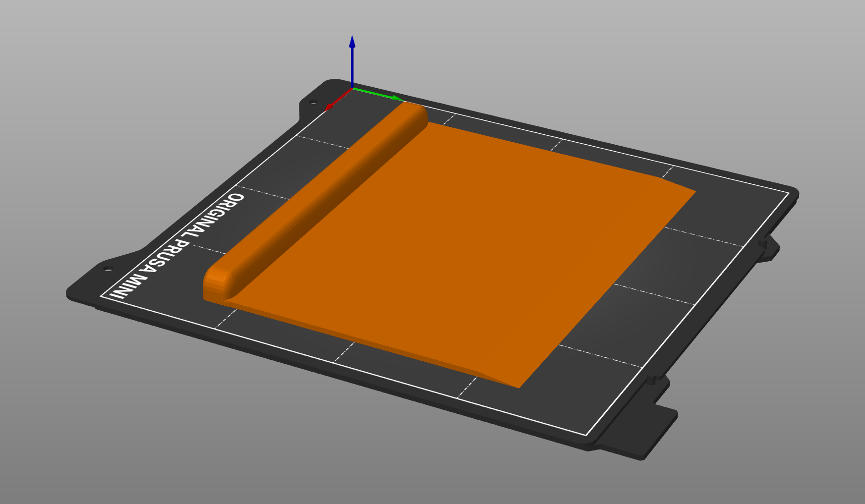The width and height of the screenshot is (865, 504).
Task: Click the green Y axis arrow
Action: coord(377,94)
